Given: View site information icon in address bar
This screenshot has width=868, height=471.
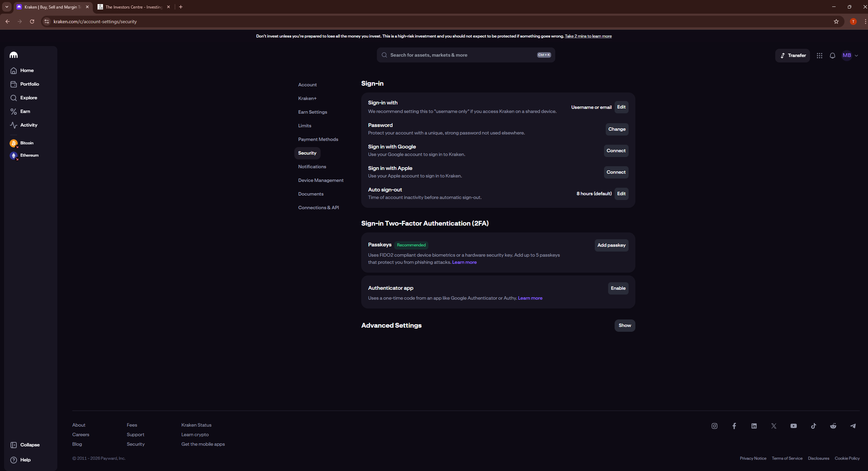Looking at the screenshot, I should pos(47,22).
